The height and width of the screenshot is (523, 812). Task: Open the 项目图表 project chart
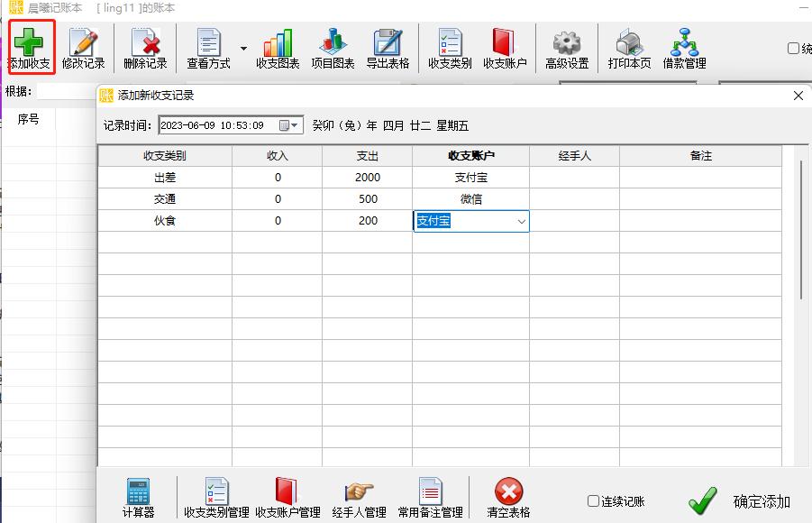click(x=333, y=47)
